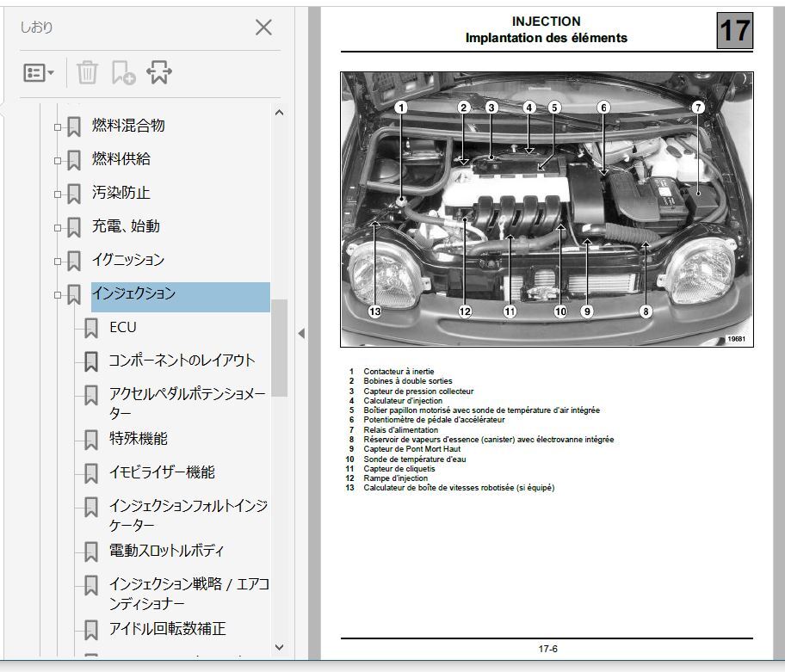Screen dimensions: 785x672
Task: Click the bookmark icon beside 電動スロットルボディ
Action: (91, 552)
